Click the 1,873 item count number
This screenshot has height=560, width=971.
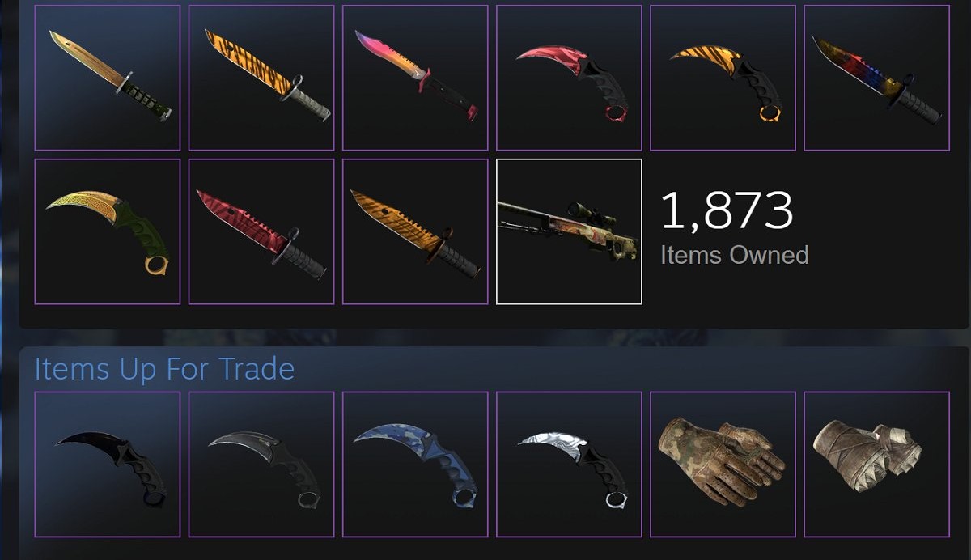click(727, 210)
